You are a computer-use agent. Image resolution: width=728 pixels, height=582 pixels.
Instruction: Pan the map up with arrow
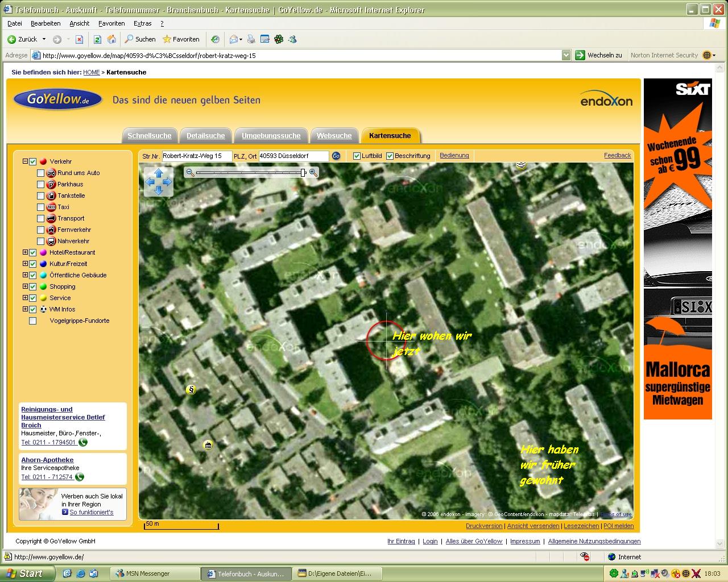tap(159, 172)
